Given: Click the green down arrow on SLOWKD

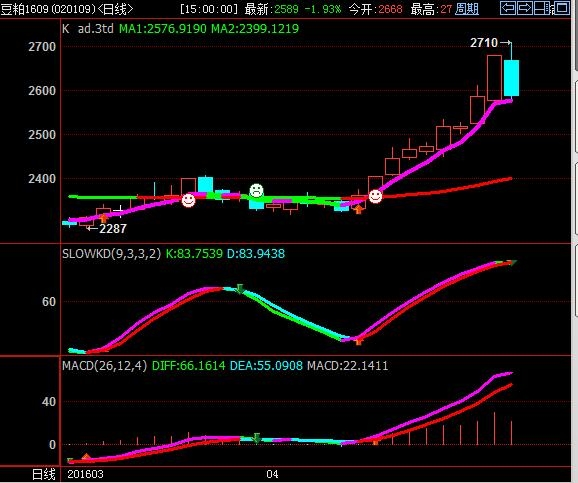Looking at the screenshot, I should (240, 288).
